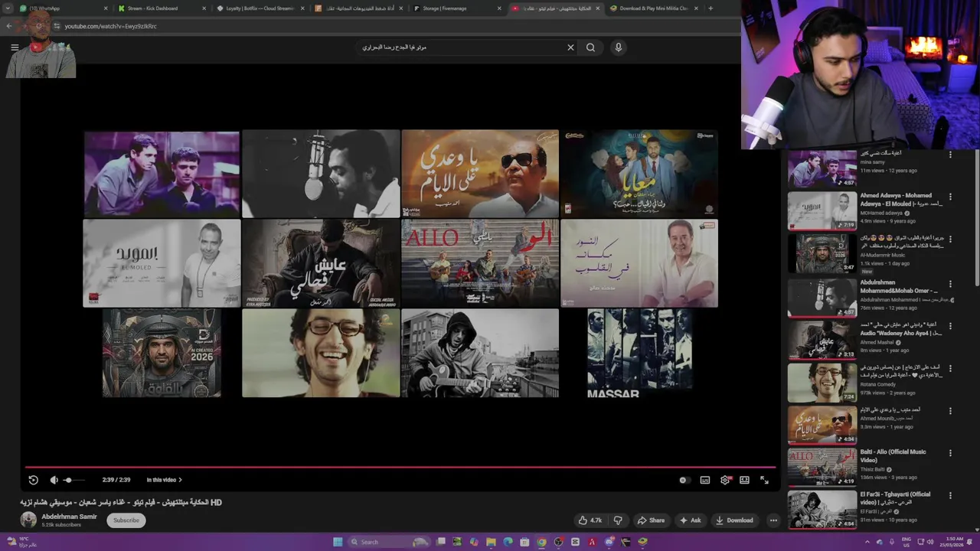This screenshot has width=980, height=551.
Task: Open the MASSAR endscreen thumbnail
Action: click(639, 353)
